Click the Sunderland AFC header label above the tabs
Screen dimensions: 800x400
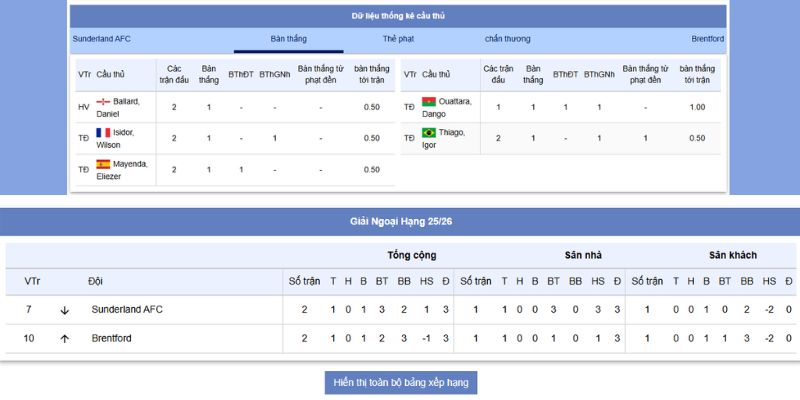coord(102,39)
